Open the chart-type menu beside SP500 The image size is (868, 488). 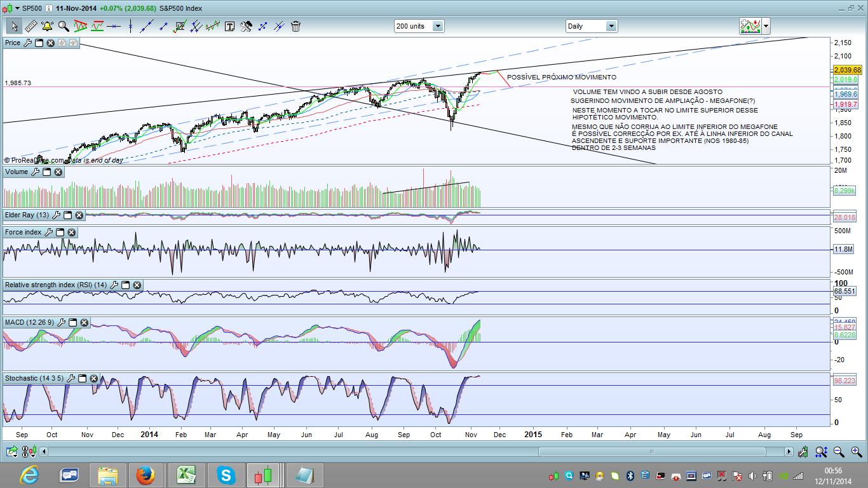pyautogui.click(x=17, y=8)
